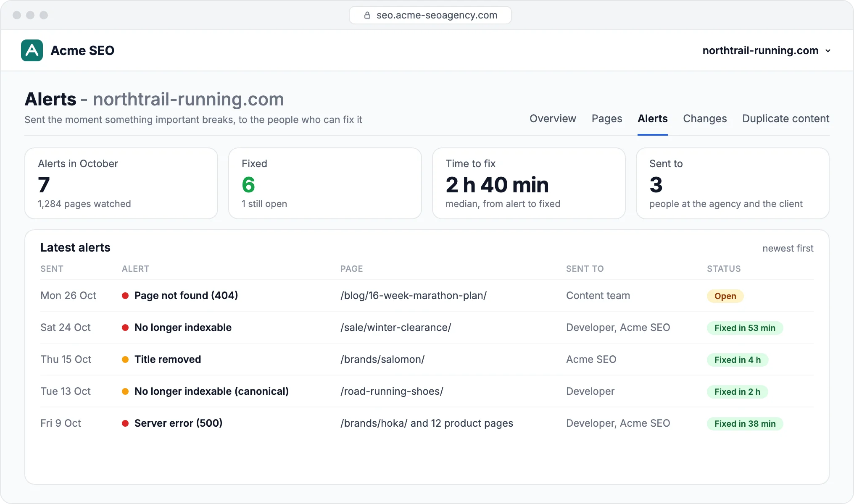Viewport: 854px width, 504px height.
Task: Open the Title removed alert
Action: point(168,360)
